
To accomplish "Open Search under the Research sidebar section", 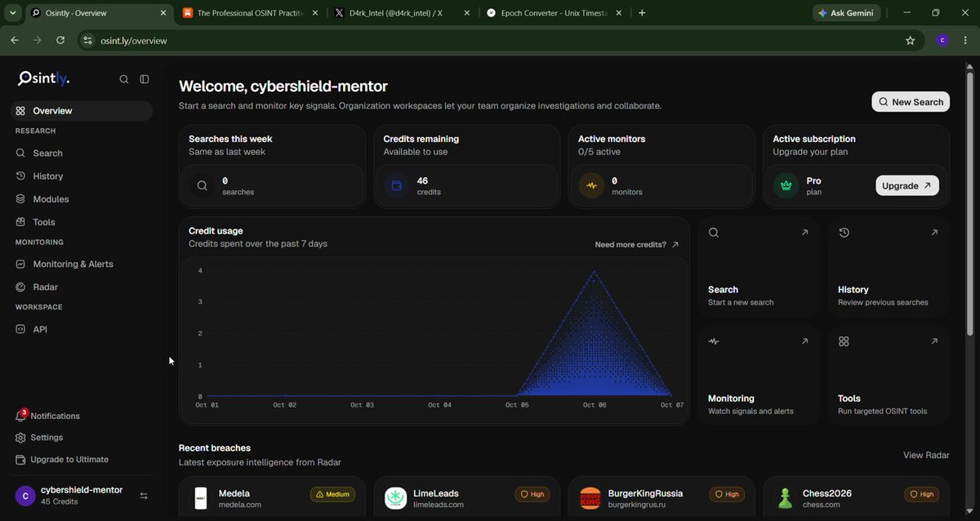I will pos(82,154).
